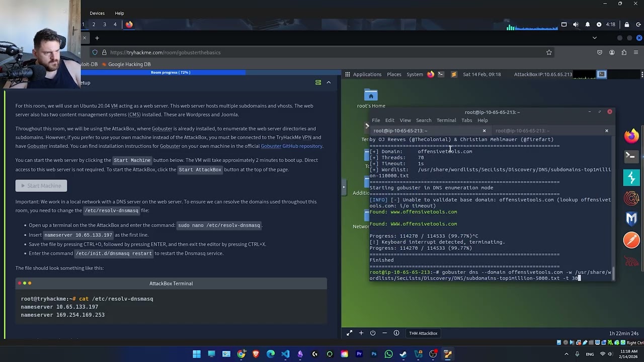This screenshot has height=362, width=644.
Task: Click the Start Machine button
Action: (x=41, y=186)
